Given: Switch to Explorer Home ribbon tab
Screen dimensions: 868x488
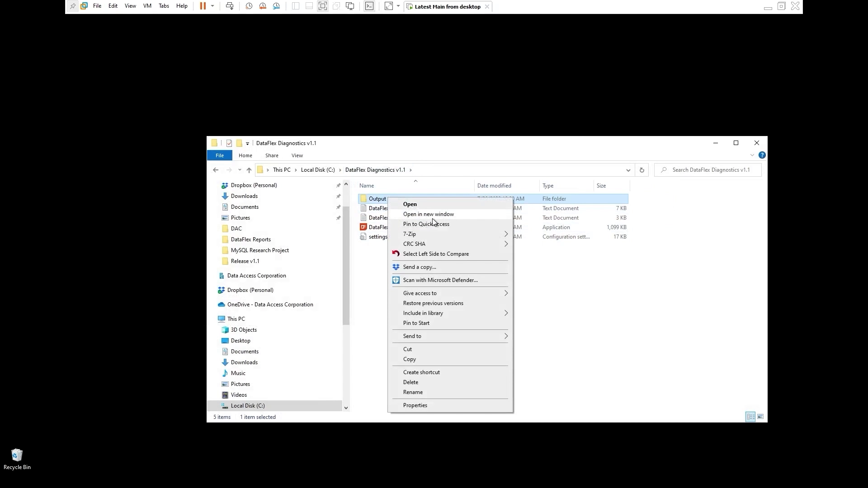Looking at the screenshot, I should coord(245,155).
